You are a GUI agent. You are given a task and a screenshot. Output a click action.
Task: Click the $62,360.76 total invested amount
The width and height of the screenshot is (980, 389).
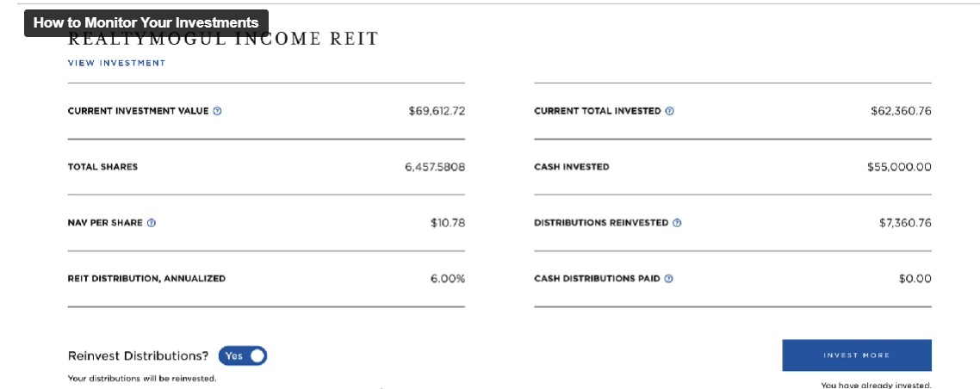901,111
